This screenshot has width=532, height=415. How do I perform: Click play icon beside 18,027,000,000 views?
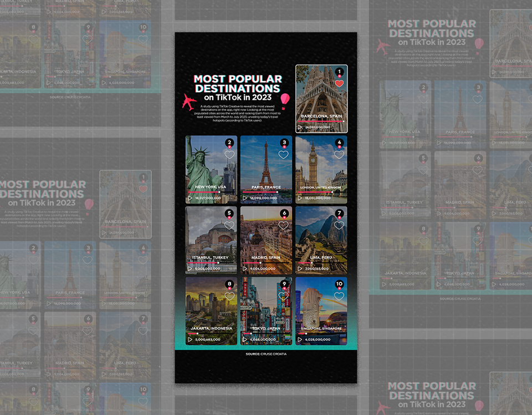pos(190,198)
